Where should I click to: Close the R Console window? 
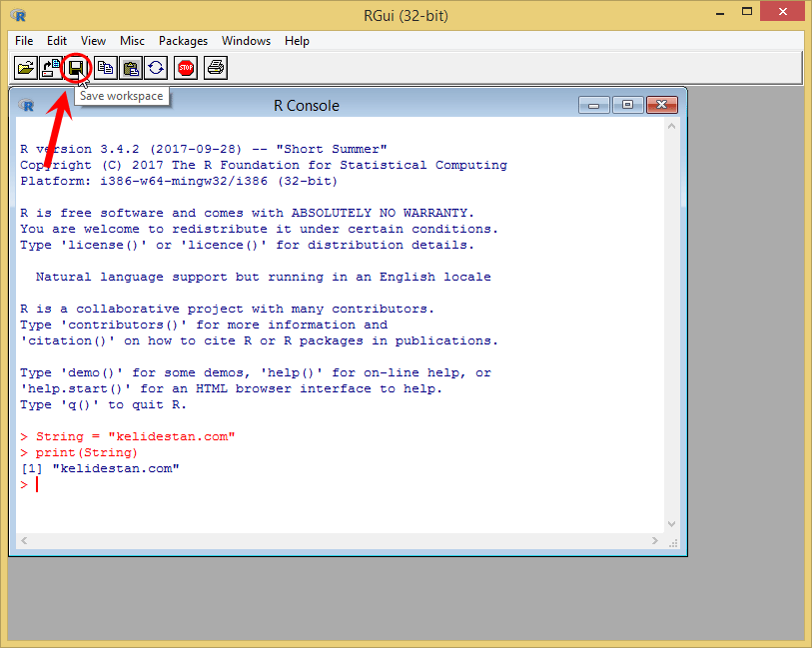[x=661, y=105]
